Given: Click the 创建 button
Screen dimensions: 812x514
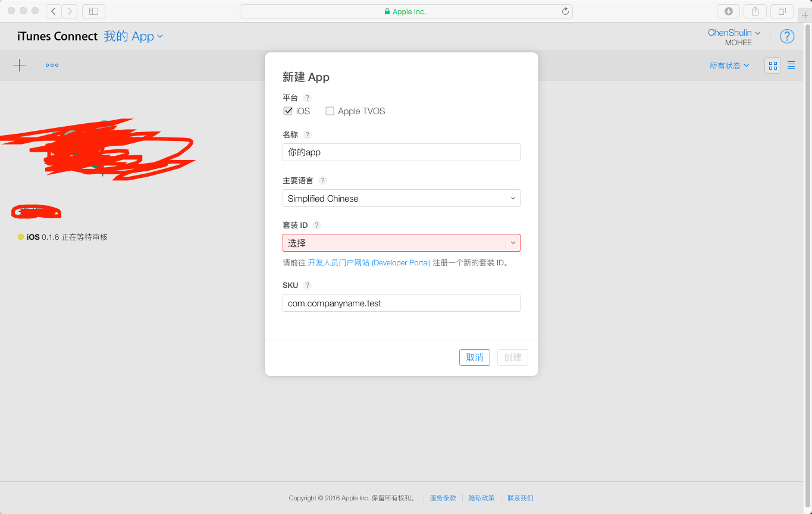Looking at the screenshot, I should 513,358.
